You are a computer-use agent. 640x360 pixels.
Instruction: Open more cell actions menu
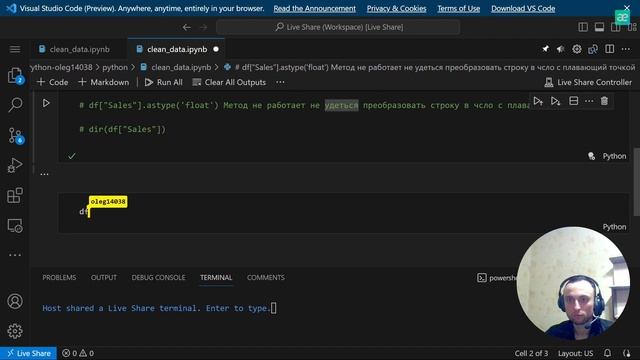[589, 101]
